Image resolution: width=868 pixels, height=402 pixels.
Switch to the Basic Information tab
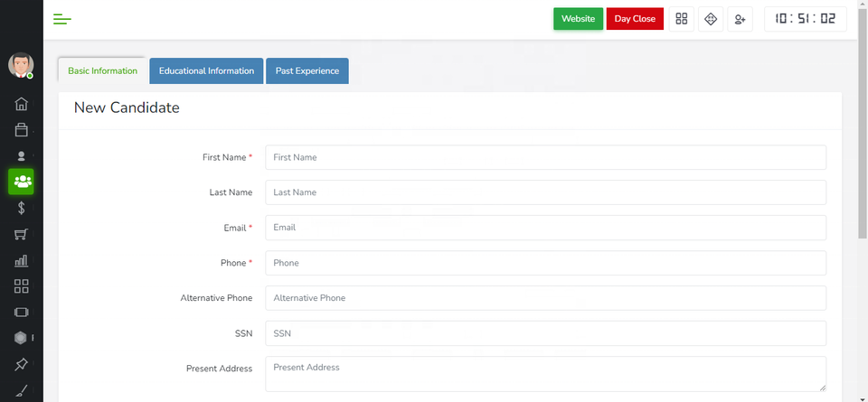pos(102,70)
